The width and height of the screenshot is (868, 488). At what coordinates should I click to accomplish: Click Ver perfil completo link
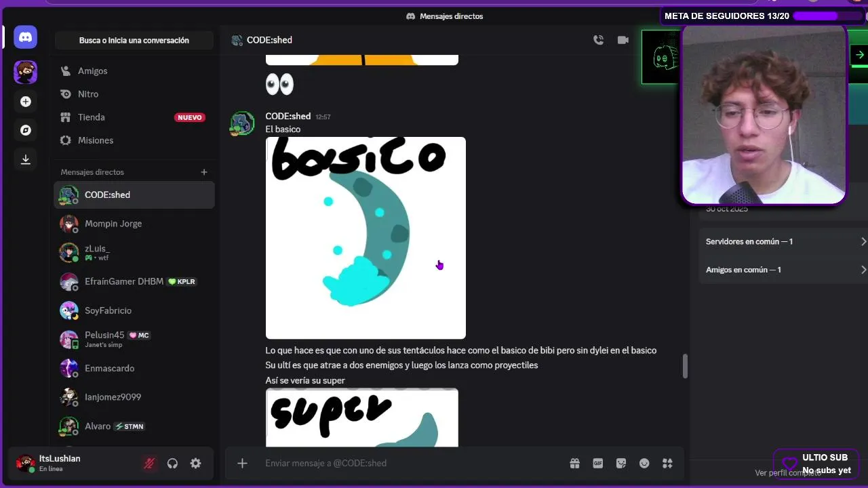(x=787, y=473)
